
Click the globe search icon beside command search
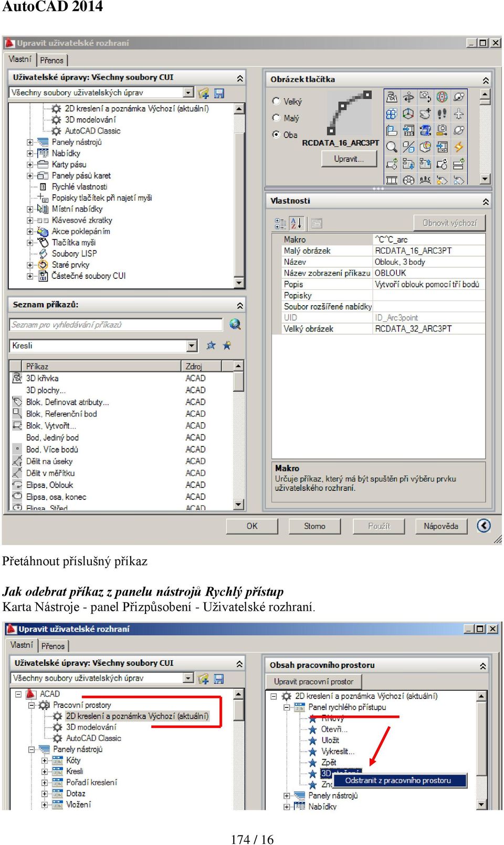click(x=235, y=325)
